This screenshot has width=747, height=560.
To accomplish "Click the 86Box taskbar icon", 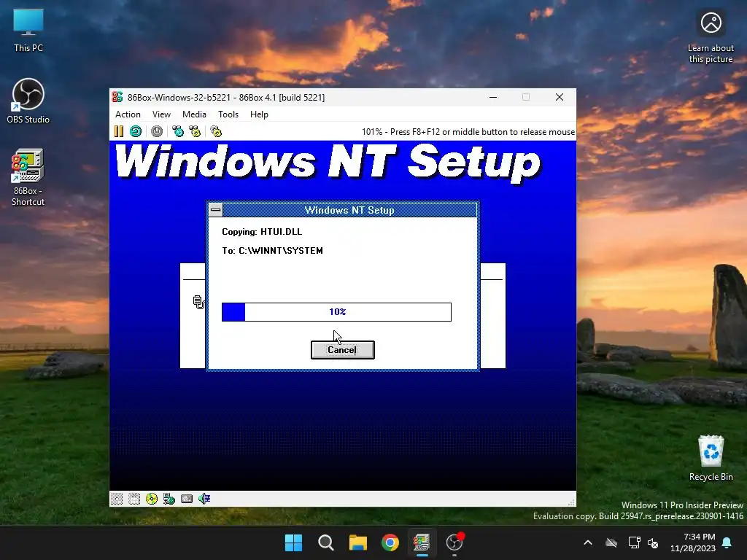I will [422, 542].
